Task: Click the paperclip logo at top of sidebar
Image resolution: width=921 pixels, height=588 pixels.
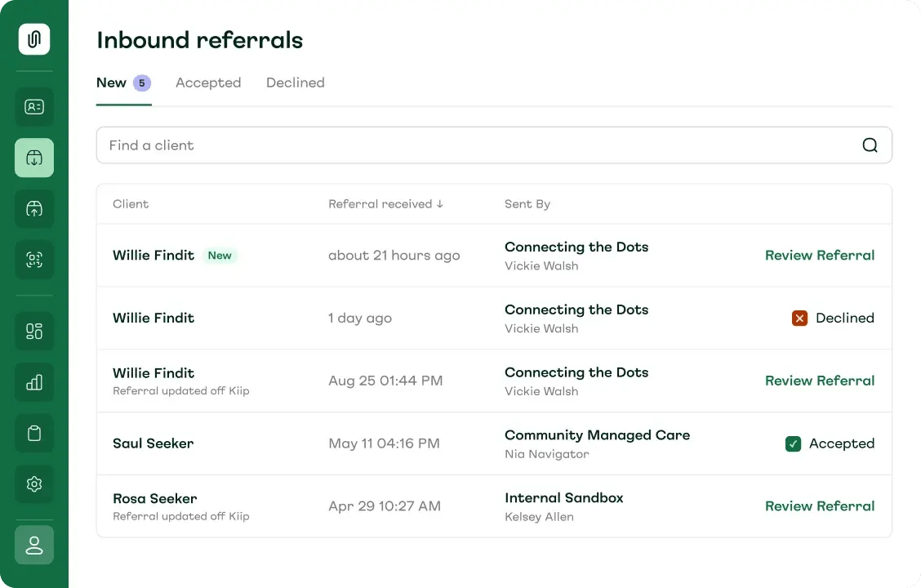Action: point(34,39)
